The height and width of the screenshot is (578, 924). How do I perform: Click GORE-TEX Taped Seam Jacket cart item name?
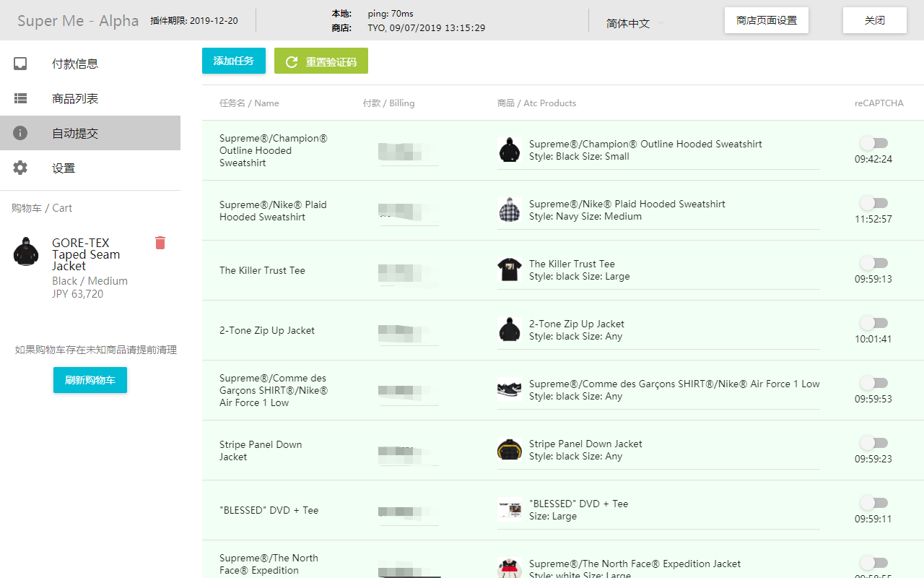point(86,254)
